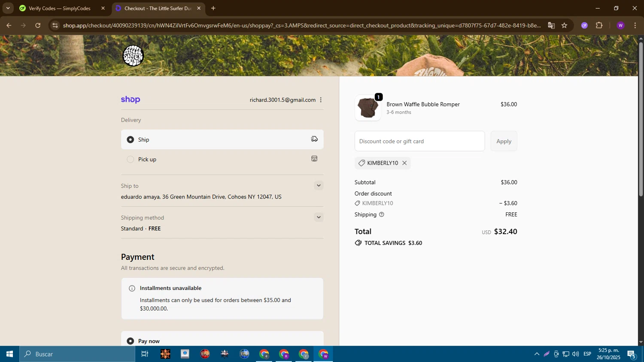Open the Chrome taskbar icon with purple R badge

point(284,354)
